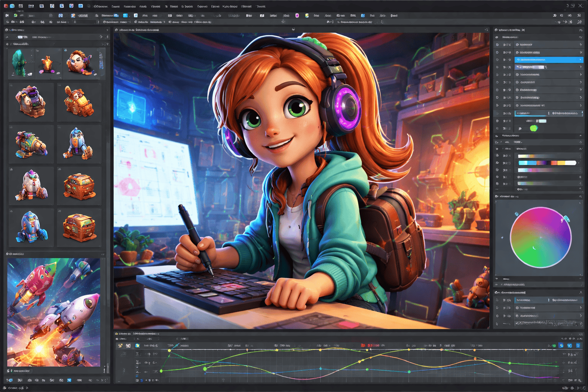
Task: Open the orange creature asset at top of sidebar
Action: click(x=48, y=63)
